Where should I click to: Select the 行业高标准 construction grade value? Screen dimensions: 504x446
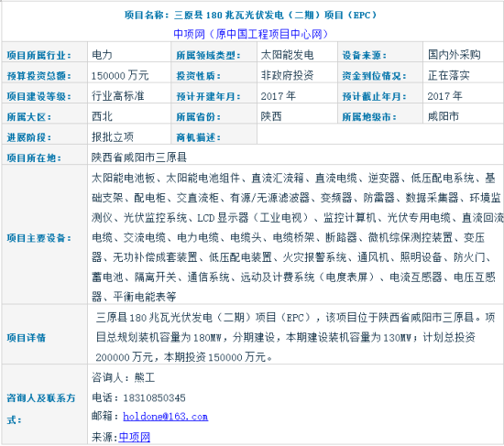pyautogui.click(x=117, y=96)
